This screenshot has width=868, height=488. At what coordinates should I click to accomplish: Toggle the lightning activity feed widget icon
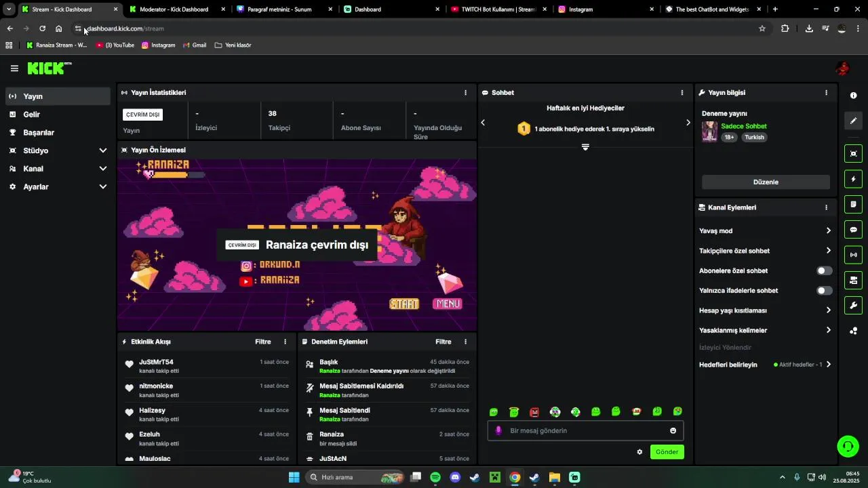pyautogui.click(x=854, y=179)
